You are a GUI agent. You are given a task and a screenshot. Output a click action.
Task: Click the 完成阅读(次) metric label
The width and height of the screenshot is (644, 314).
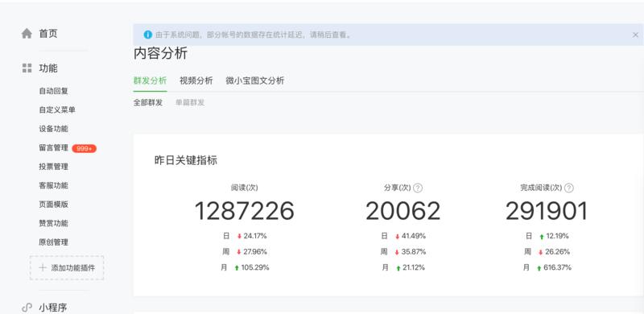[x=541, y=188]
